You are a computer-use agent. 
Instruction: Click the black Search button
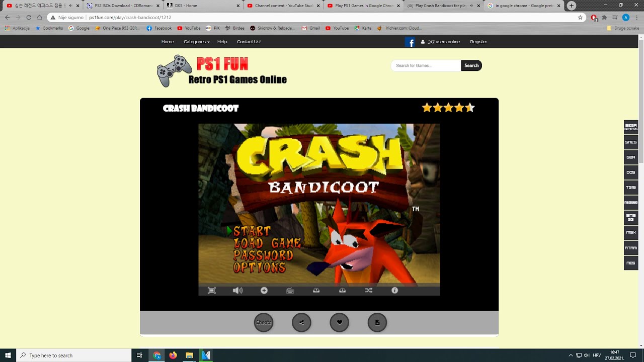[x=471, y=65]
